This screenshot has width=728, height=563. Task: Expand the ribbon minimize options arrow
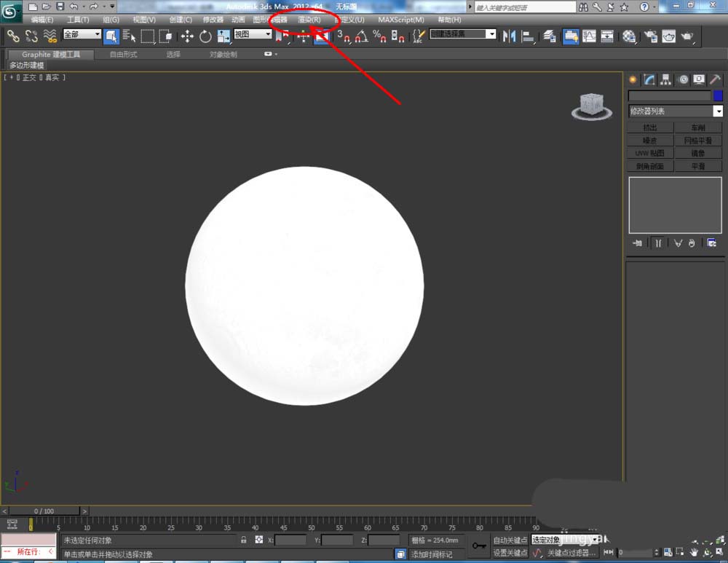click(x=276, y=54)
